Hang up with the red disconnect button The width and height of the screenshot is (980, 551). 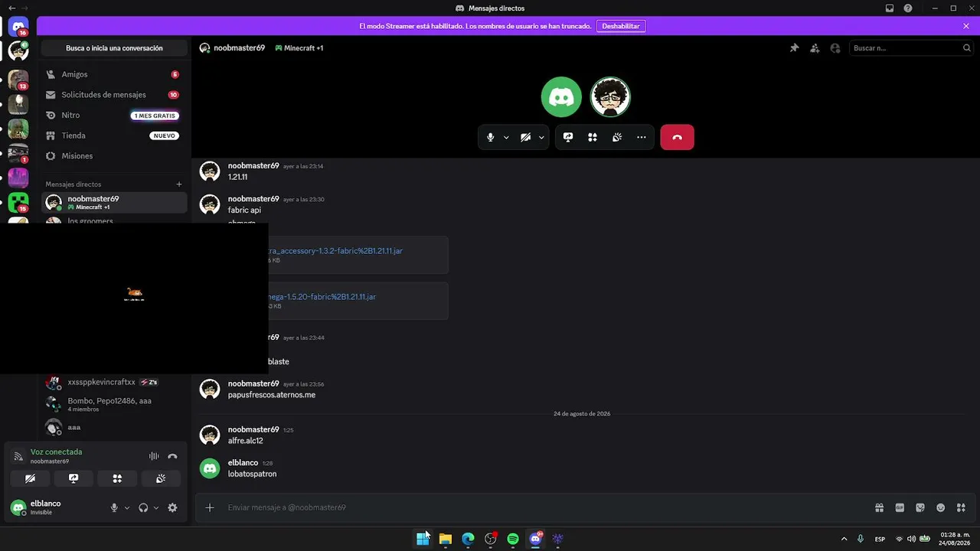click(x=677, y=138)
